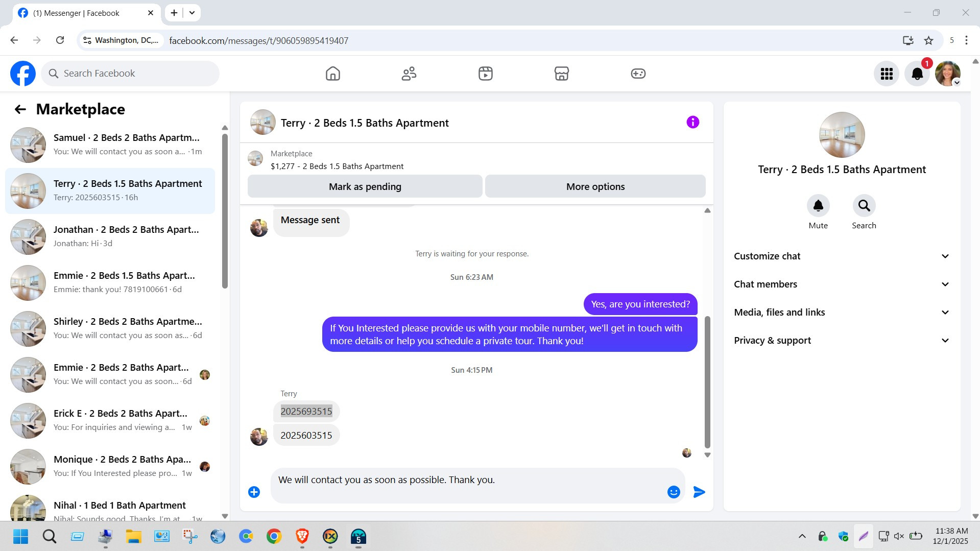Open more actions plus icon in composer
Screen dimensions: 980x551
254,492
